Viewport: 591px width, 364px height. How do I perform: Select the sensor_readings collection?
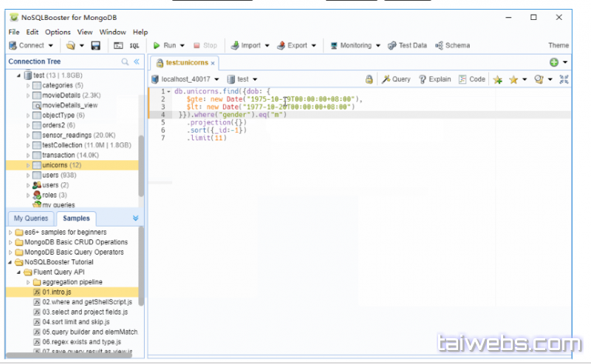[x=67, y=135]
